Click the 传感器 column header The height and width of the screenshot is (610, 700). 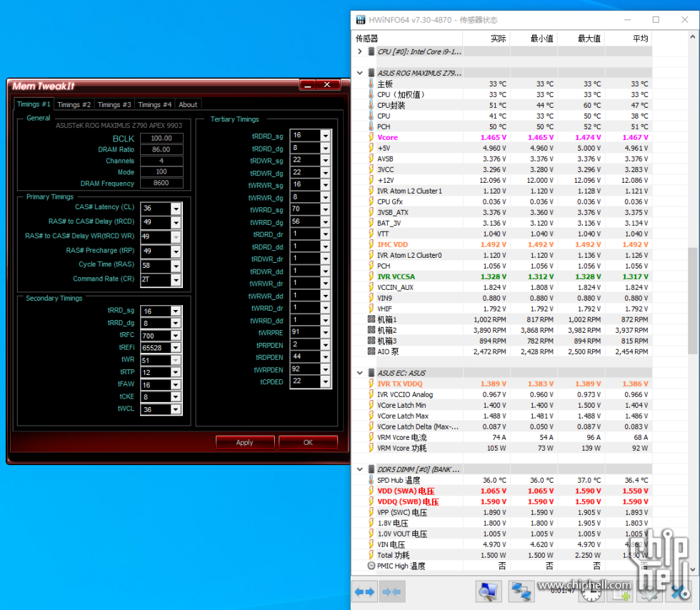(407, 39)
